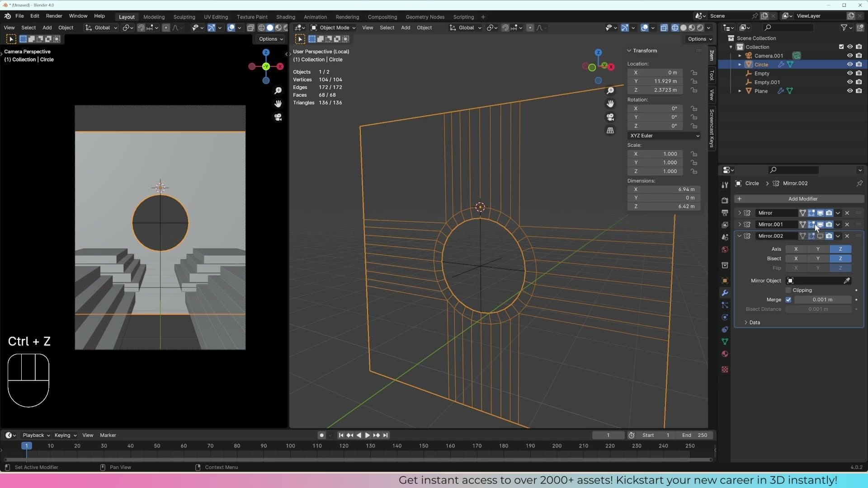
Task: Click the Blender logo menu icon
Action: 7,16
